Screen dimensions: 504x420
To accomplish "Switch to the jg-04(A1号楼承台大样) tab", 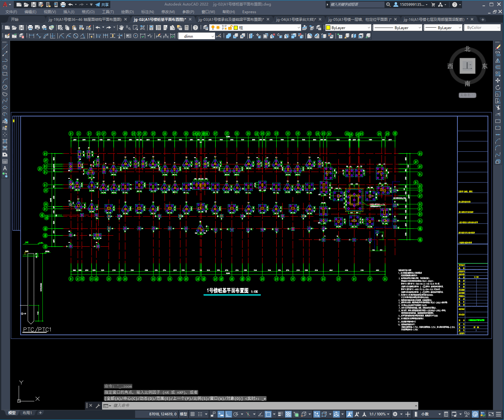I will click(x=296, y=19).
